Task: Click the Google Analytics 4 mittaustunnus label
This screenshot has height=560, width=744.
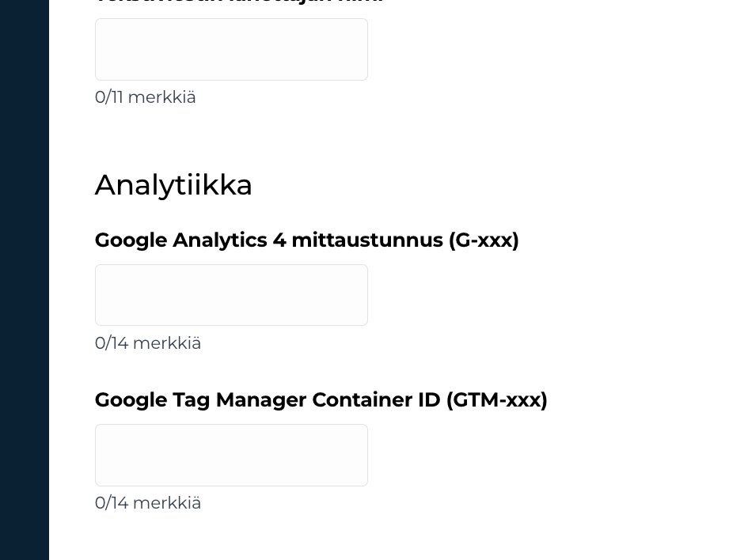Action: pos(306,240)
